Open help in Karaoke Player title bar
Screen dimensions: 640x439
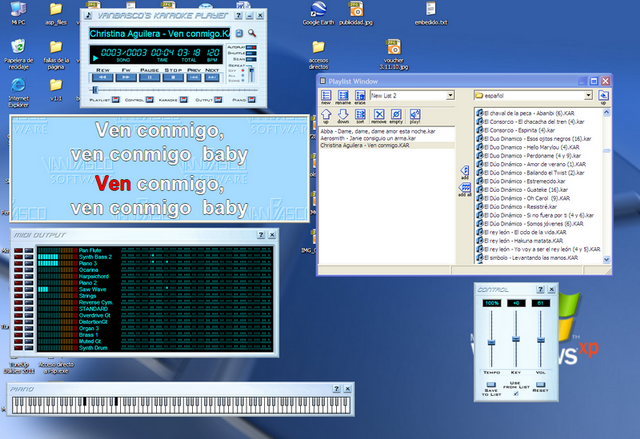click(238, 16)
